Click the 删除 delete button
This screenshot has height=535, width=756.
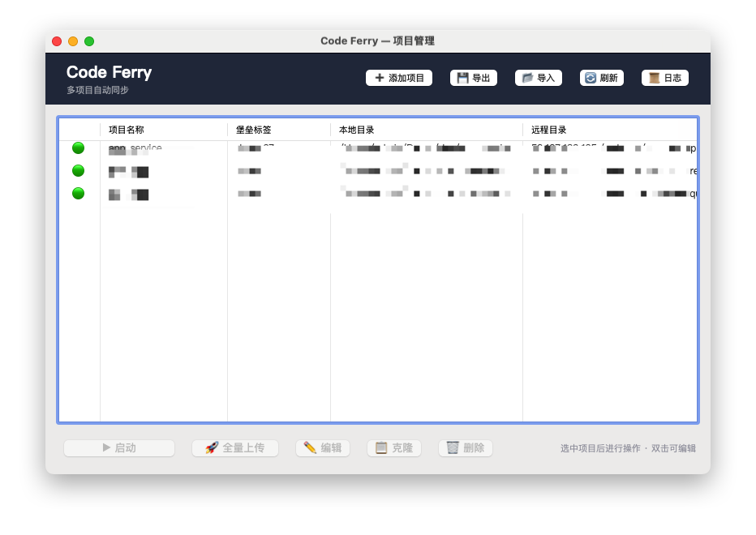coord(466,447)
